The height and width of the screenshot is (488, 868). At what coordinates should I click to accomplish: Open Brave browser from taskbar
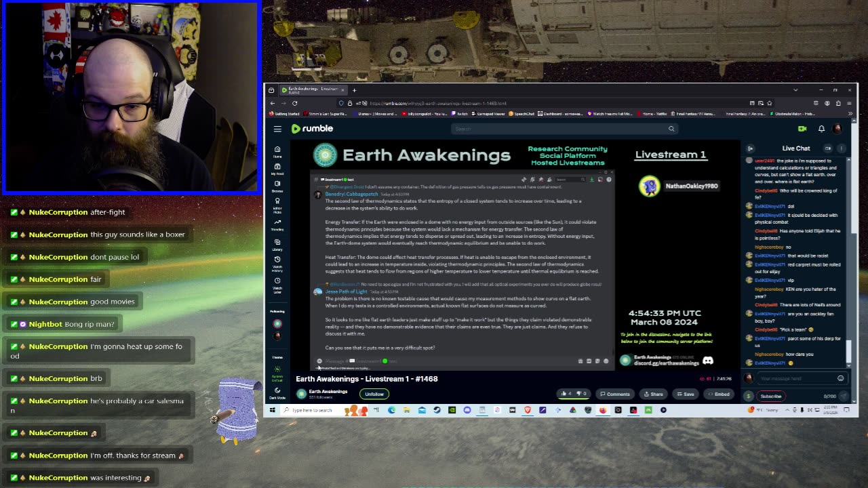[528, 410]
